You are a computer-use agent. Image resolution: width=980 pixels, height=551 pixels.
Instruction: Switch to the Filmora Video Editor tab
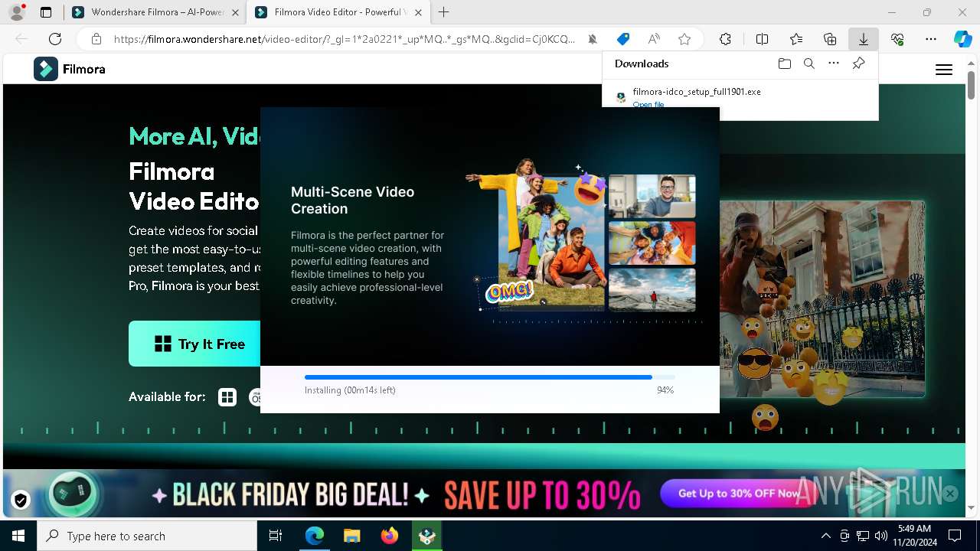point(338,12)
